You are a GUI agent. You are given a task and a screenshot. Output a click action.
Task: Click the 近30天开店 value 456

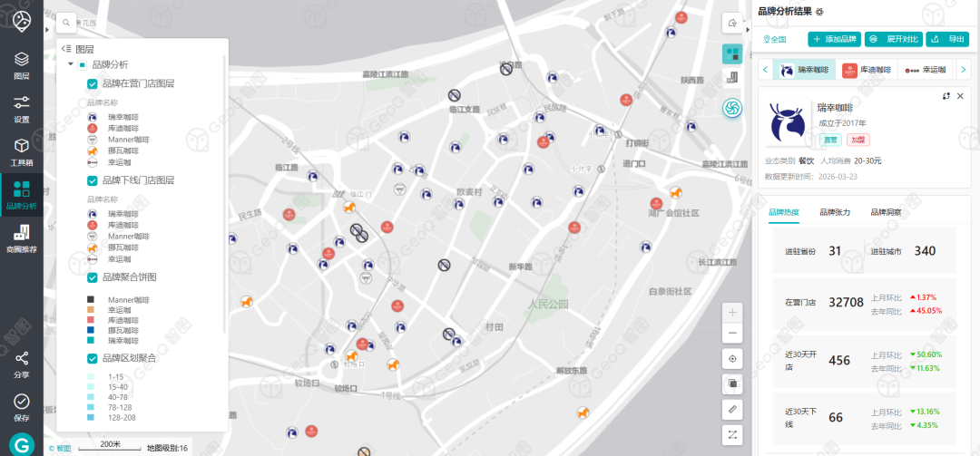pyautogui.click(x=838, y=361)
